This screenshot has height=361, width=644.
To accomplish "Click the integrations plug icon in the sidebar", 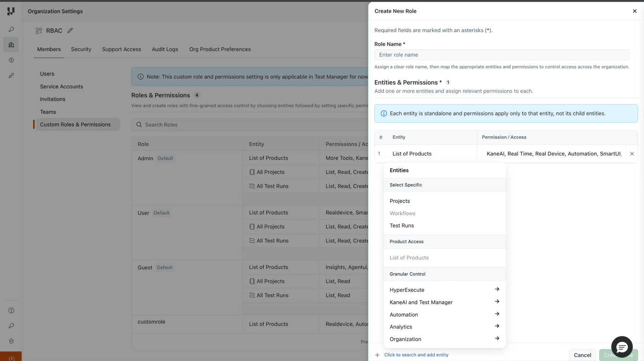I will 11,76.
